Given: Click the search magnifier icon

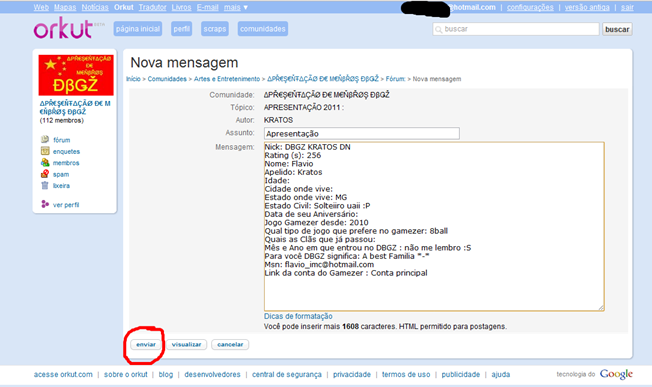Looking at the screenshot, I should coord(438,30).
